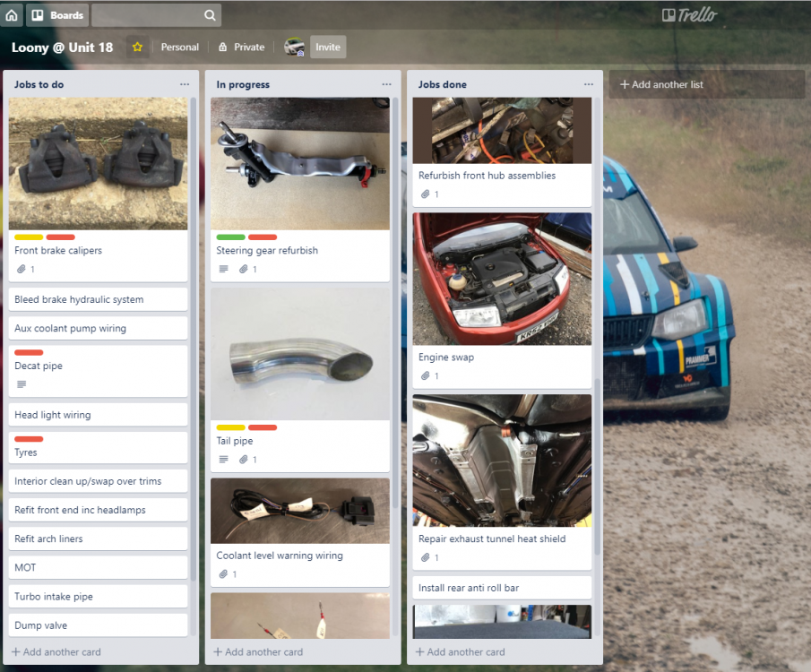Open the board member avatar

tap(294, 47)
